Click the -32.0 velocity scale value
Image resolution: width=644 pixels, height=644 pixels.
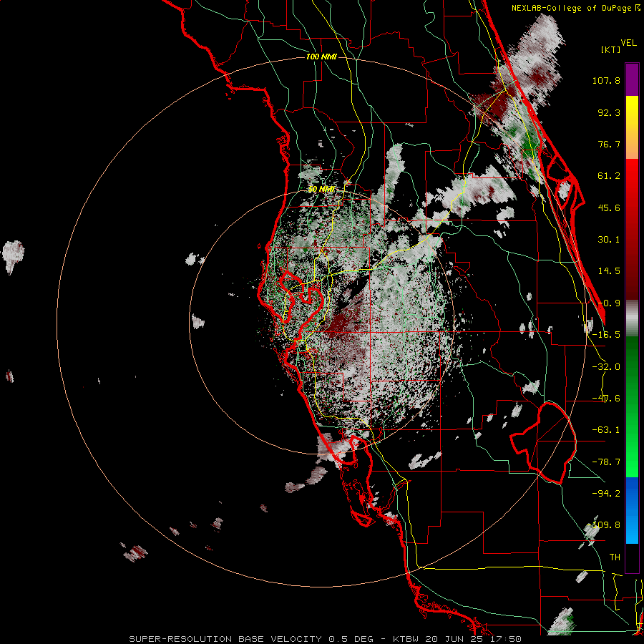click(606, 367)
